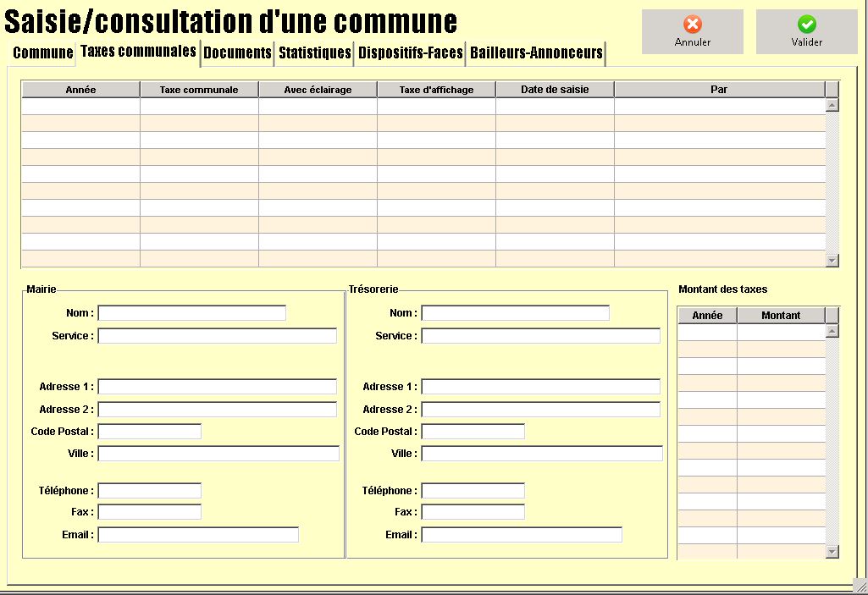Image resolution: width=868 pixels, height=595 pixels.
Task: Open the Commune tab
Action: 42,53
